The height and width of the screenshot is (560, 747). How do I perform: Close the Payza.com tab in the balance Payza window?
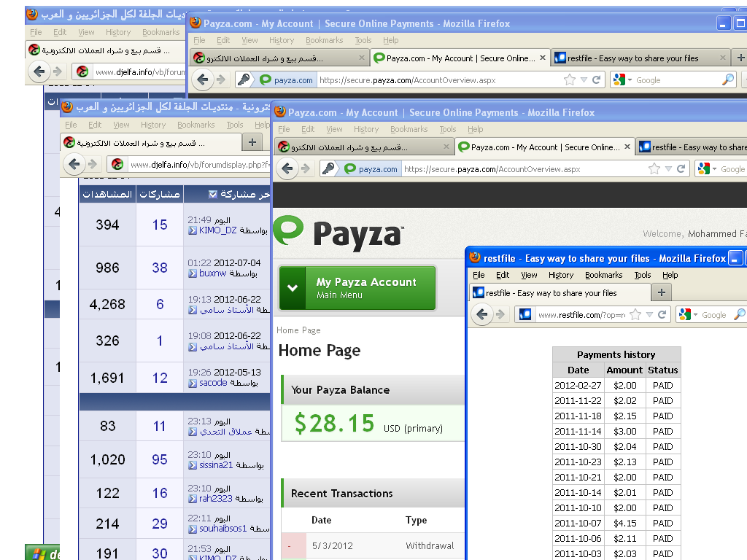pyautogui.click(x=627, y=147)
